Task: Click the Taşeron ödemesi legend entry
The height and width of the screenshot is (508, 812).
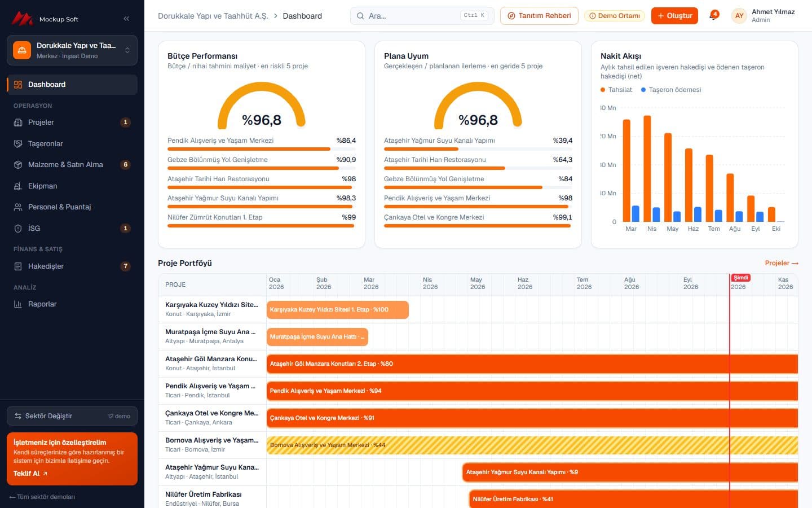Action: point(671,90)
